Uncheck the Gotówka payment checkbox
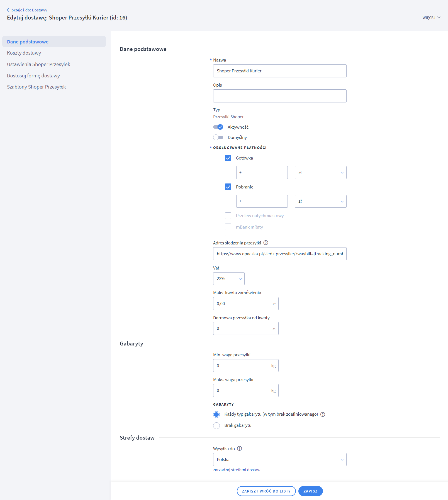The image size is (448, 500). [x=228, y=158]
